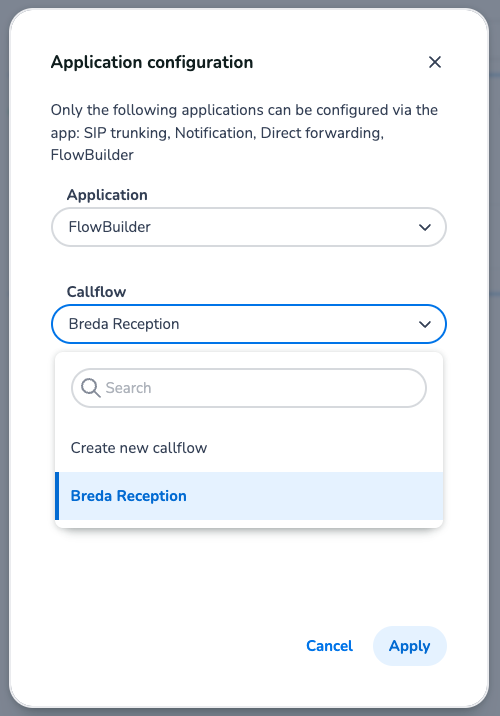Click the magnifier icon in the search box
This screenshot has height=716, width=500.
[90, 388]
